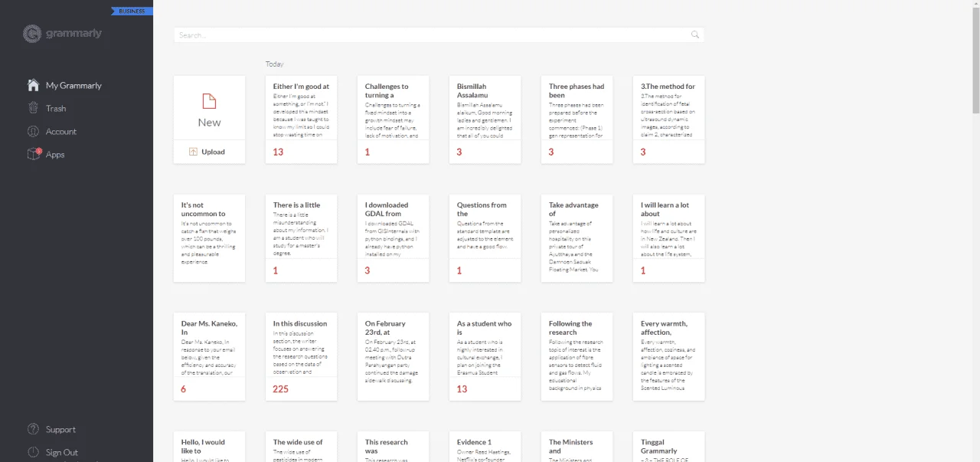This screenshot has width=980, height=462.
Task: Open 'Take advantage of' document
Action: 577,238
